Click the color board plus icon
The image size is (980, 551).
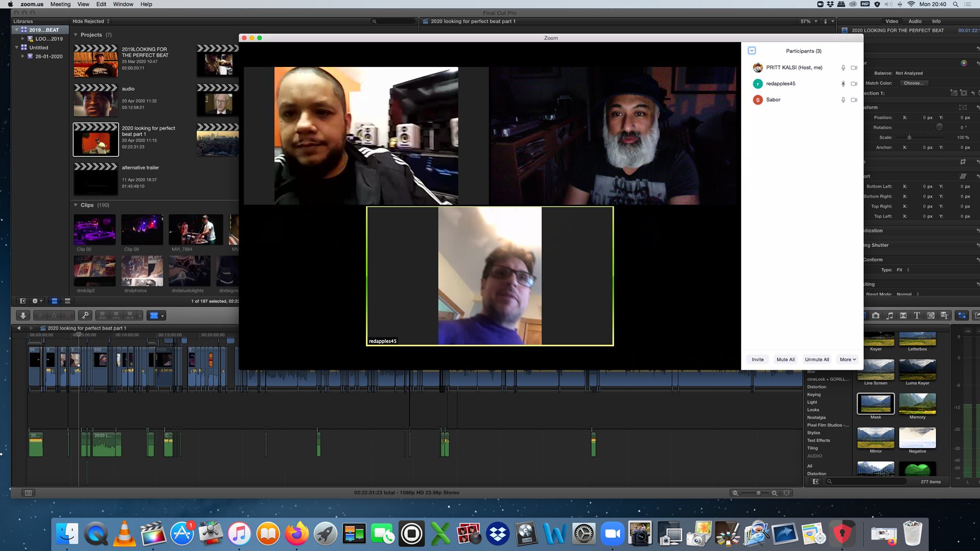tap(963, 63)
